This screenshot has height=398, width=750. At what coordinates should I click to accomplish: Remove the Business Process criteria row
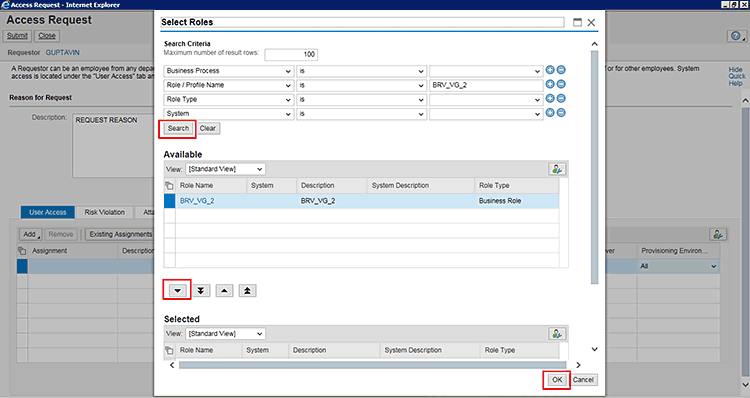coord(561,70)
